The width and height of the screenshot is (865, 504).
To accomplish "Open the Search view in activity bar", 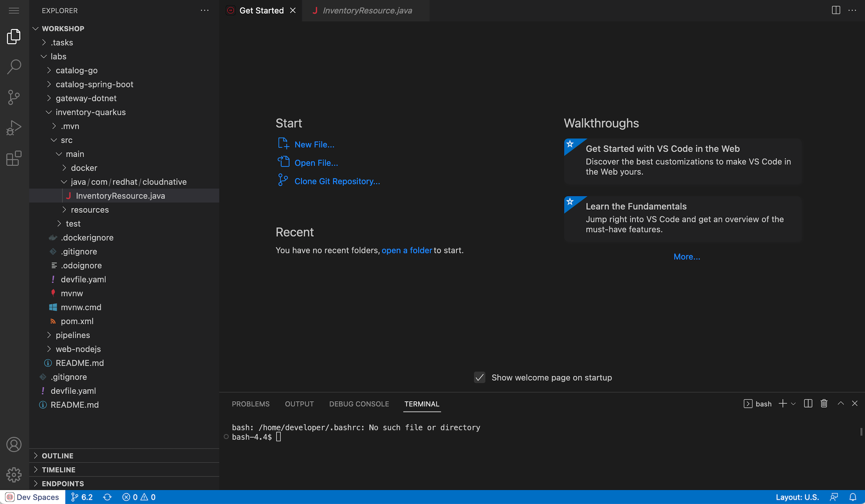I will (14, 67).
